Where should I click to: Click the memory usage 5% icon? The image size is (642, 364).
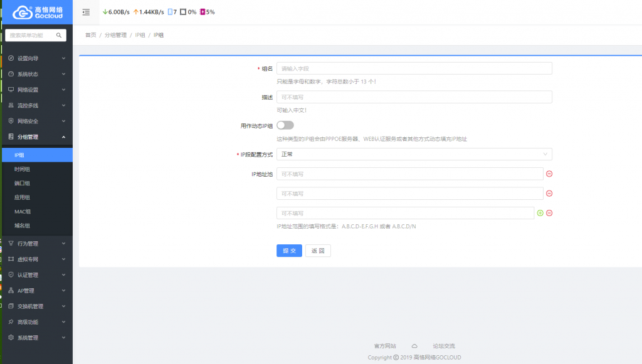pos(203,12)
